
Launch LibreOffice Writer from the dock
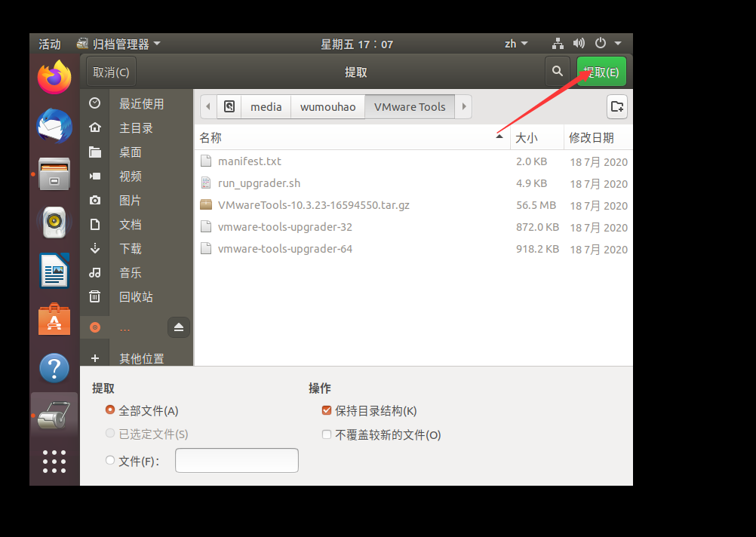(x=54, y=271)
